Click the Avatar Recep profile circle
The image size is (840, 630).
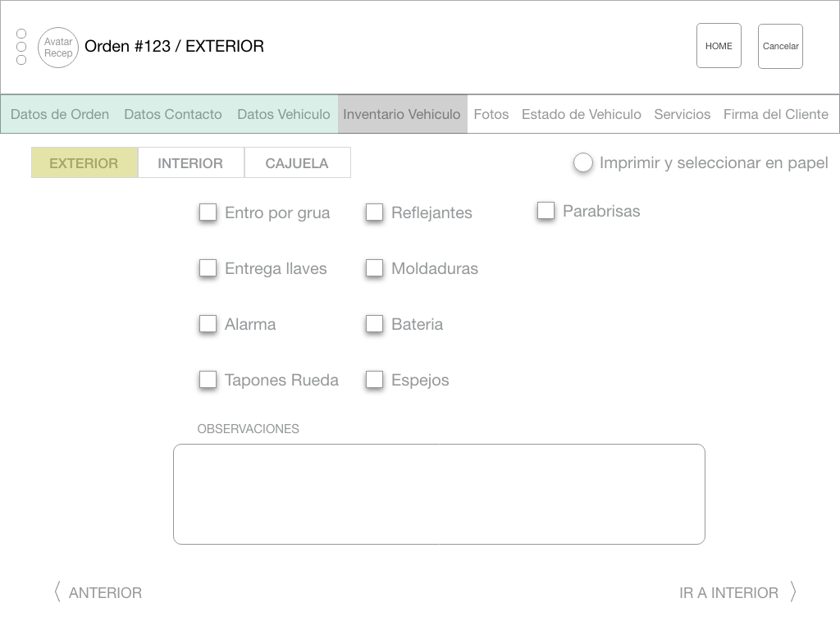pyautogui.click(x=58, y=48)
